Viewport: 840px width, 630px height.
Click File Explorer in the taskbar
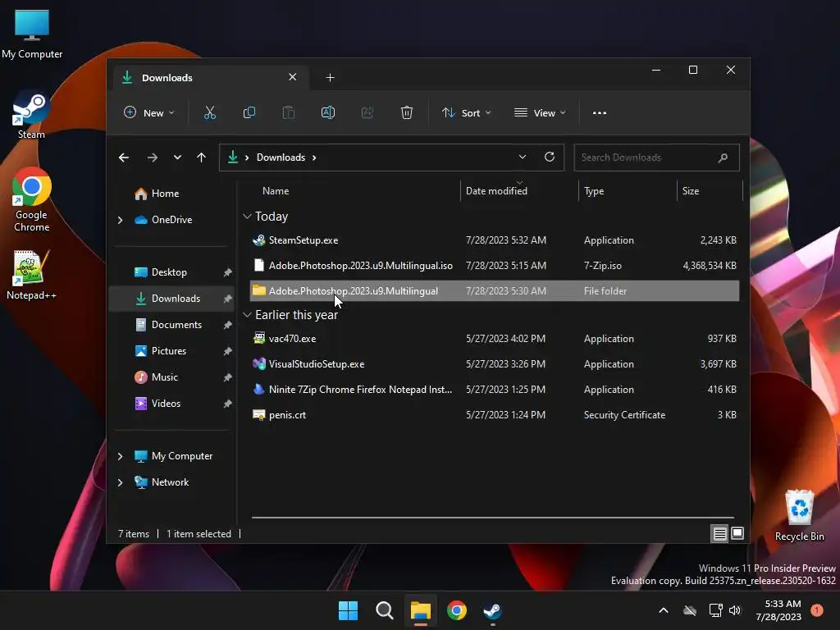(421, 610)
